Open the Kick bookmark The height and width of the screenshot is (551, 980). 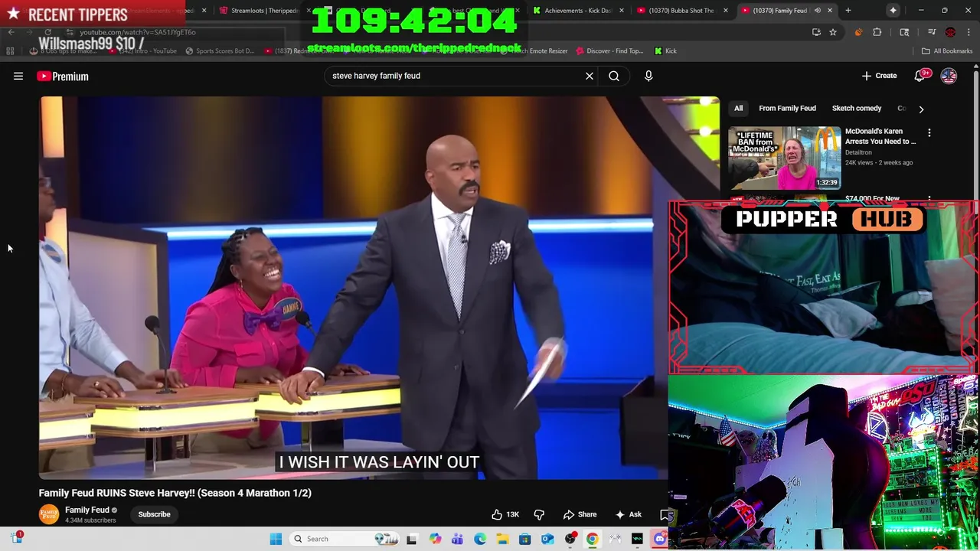[x=665, y=51]
